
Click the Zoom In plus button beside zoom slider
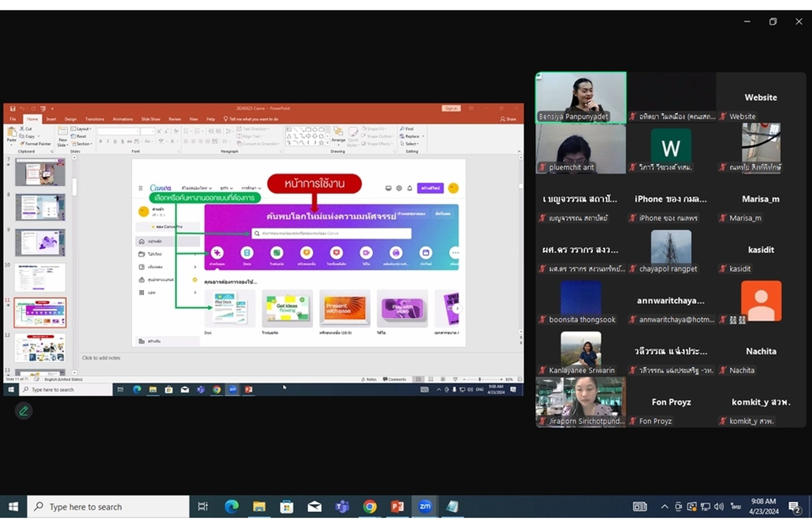pyautogui.click(x=501, y=379)
